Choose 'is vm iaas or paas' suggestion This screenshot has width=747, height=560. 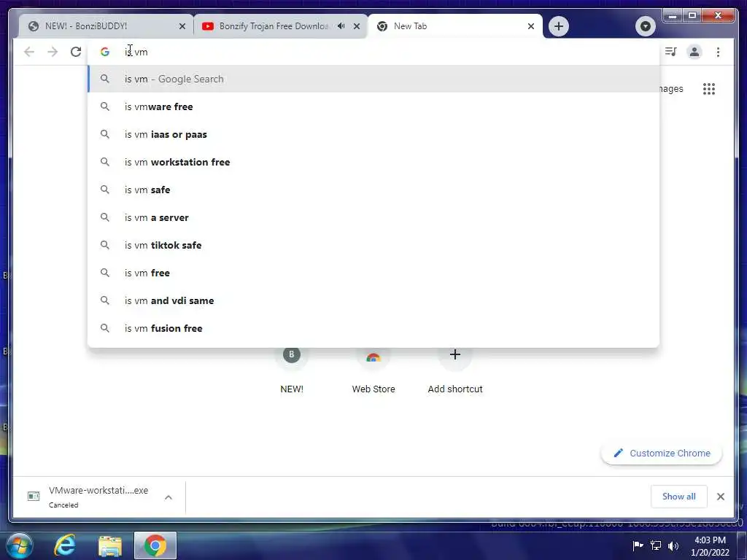(x=373, y=134)
